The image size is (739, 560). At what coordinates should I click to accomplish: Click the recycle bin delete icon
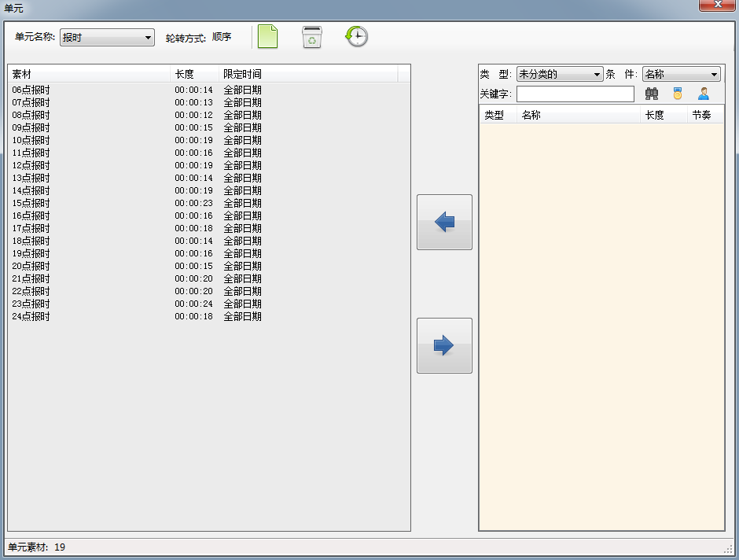pos(312,37)
